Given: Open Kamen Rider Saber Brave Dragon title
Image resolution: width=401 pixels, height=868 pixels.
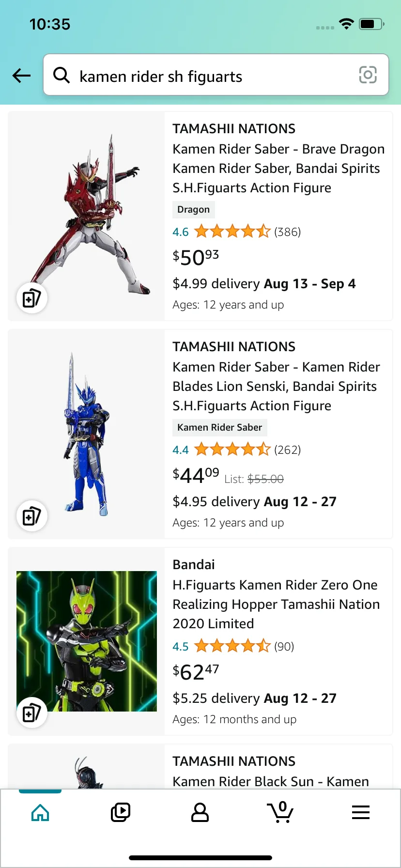Looking at the screenshot, I should click(278, 168).
